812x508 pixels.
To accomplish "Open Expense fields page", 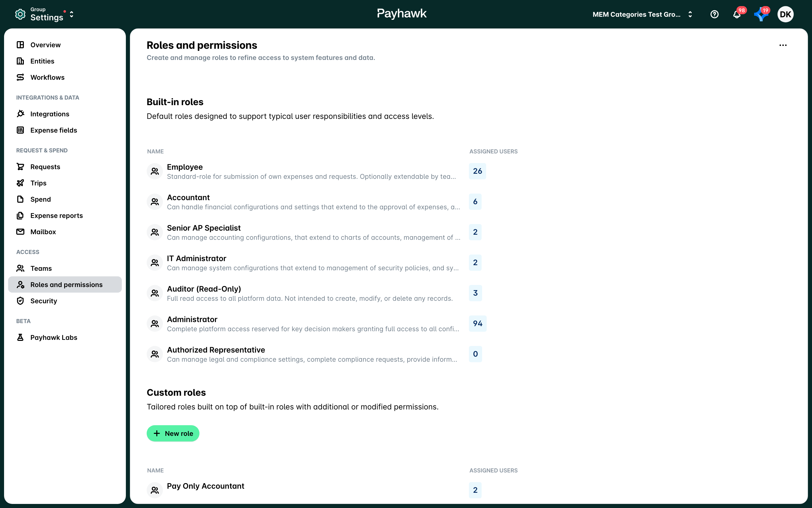I will pos(54,130).
